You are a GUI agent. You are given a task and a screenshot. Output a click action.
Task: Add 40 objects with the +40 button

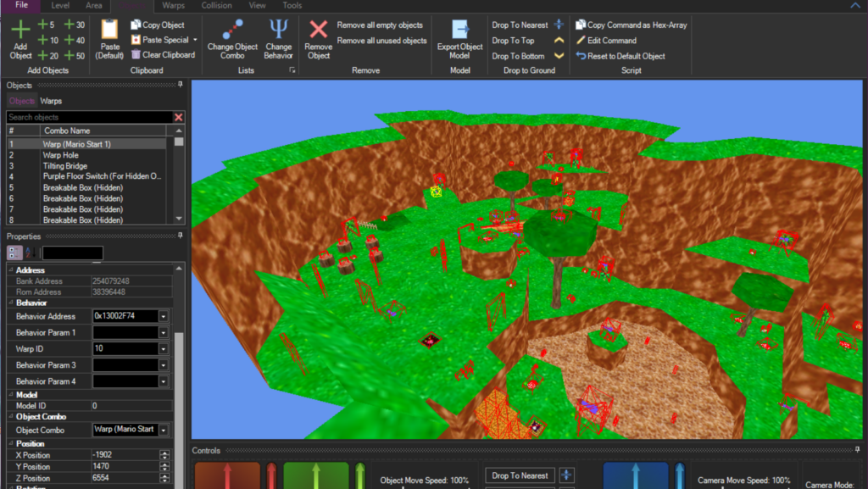click(75, 40)
